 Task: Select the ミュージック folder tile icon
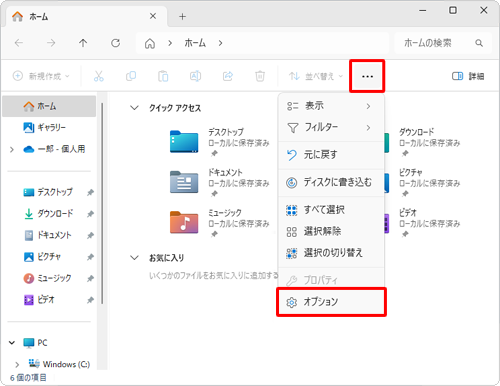point(184,222)
